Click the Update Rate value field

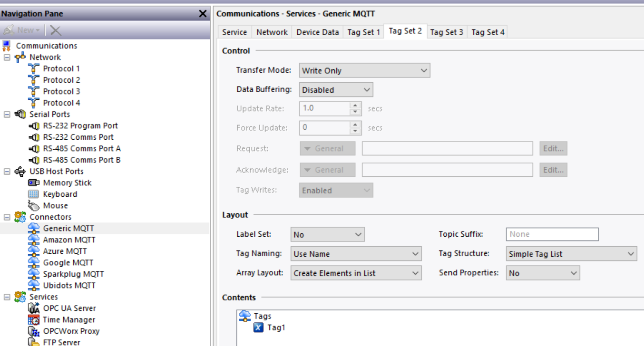(x=325, y=108)
